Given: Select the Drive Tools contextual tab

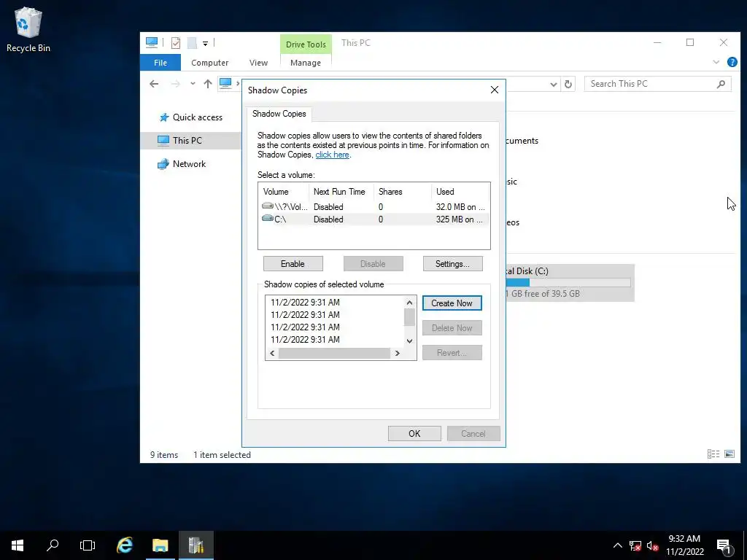Looking at the screenshot, I should coord(306,44).
